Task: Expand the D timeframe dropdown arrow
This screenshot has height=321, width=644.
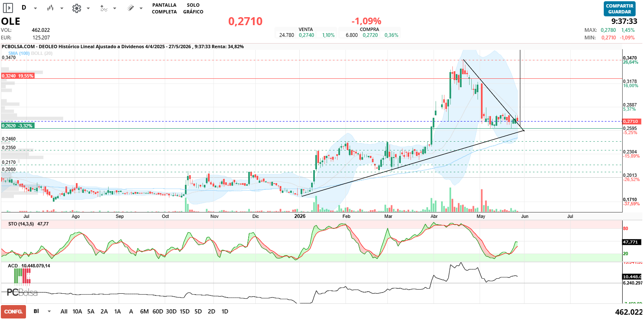Action: [x=35, y=8]
